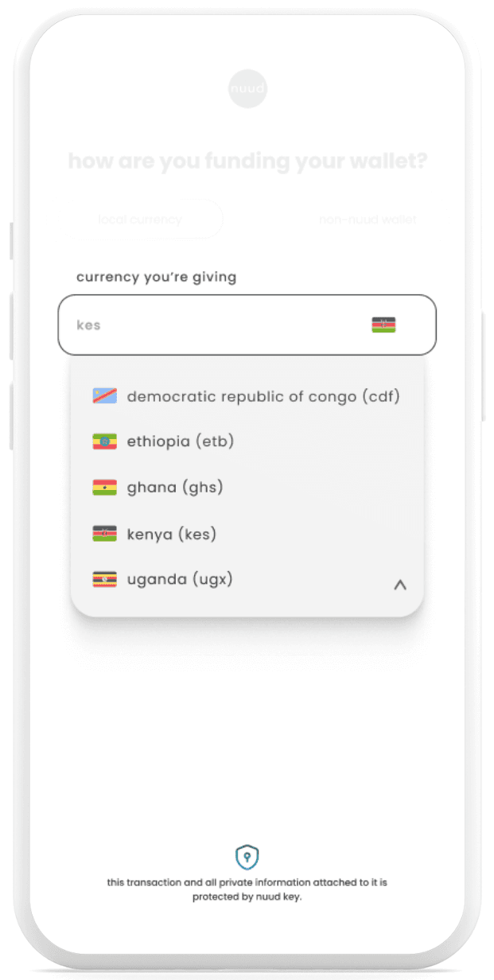494x980 pixels.
Task: Click the DRC flag icon in the dropdown
Action: 103,396
